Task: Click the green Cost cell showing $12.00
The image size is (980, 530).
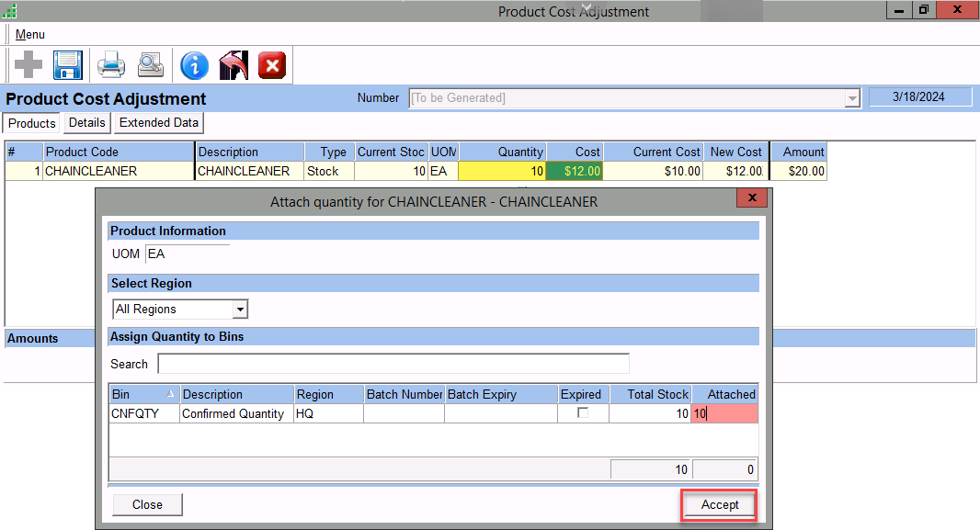Action: (575, 171)
